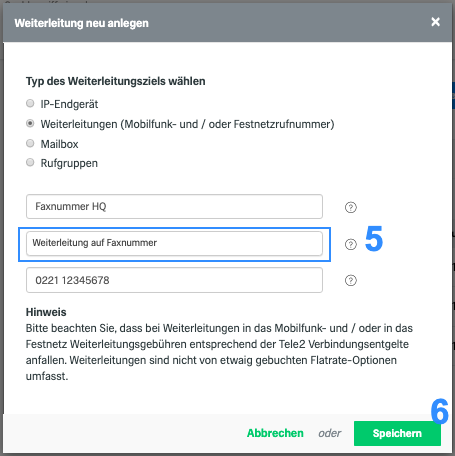The width and height of the screenshot is (455, 456).
Task: Click the Weiterleitung auf Faxnummer text field
Action: click(x=174, y=243)
